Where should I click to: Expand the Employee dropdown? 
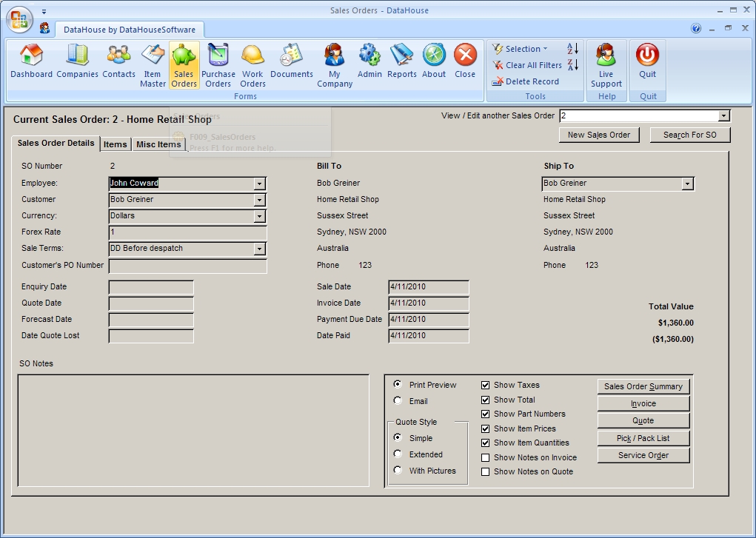tap(259, 184)
